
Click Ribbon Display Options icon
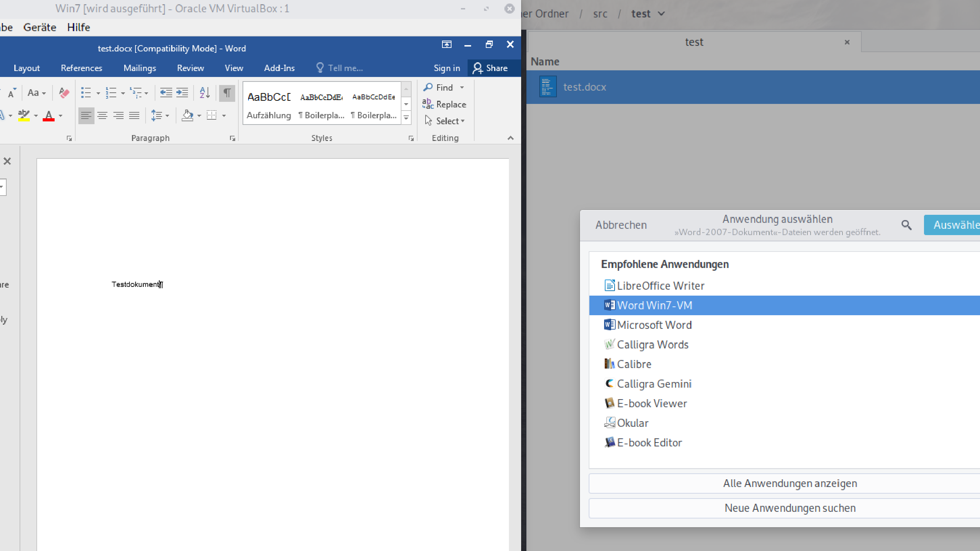447,44
